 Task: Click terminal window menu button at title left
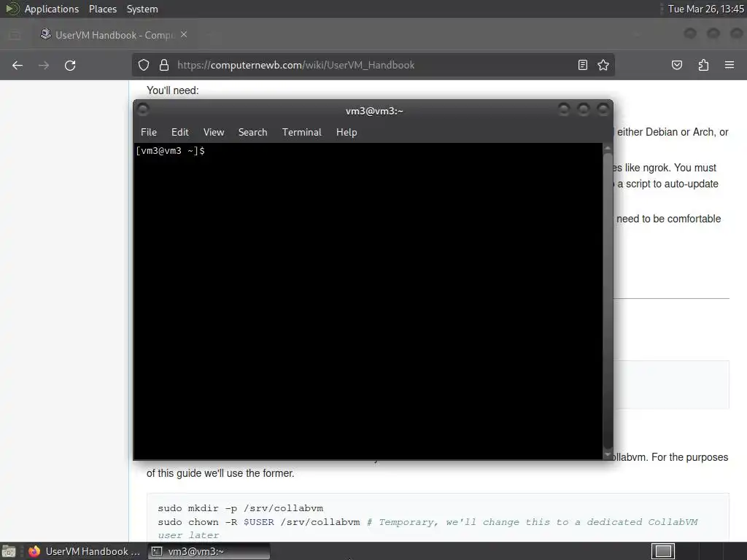coord(143,110)
